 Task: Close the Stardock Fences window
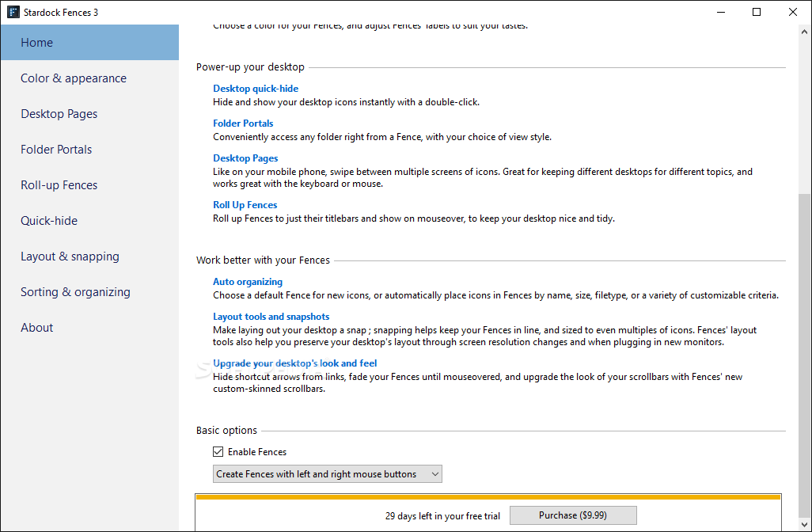(x=793, y=12)
